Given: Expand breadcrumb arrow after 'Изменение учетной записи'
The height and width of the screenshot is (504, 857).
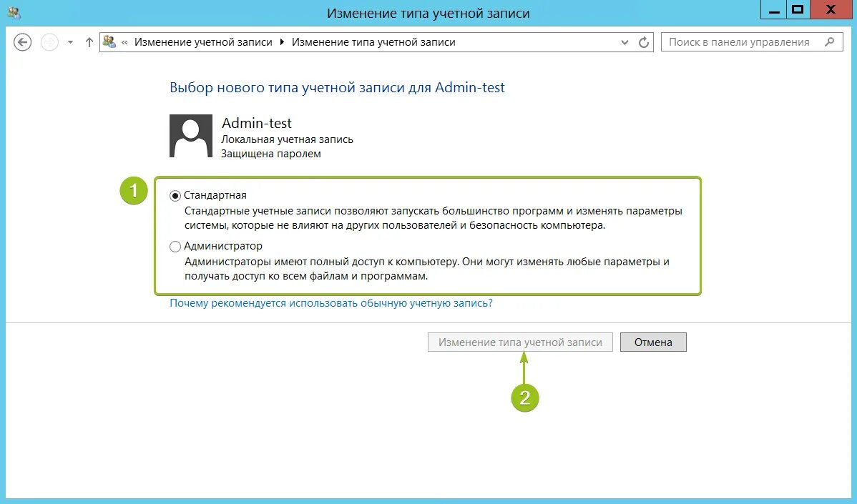Looking at the screenshot, I should 282,42.
